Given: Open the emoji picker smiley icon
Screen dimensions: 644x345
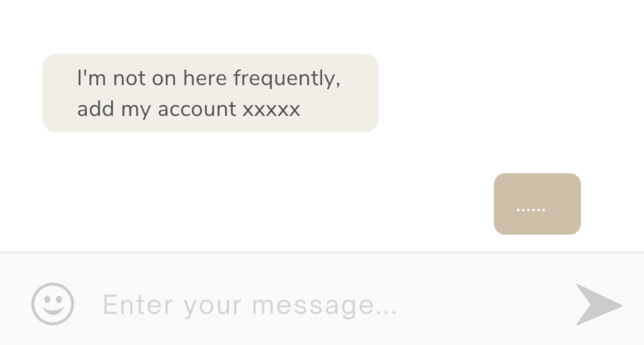Looking at the screenshot, I should coord(53,304).
